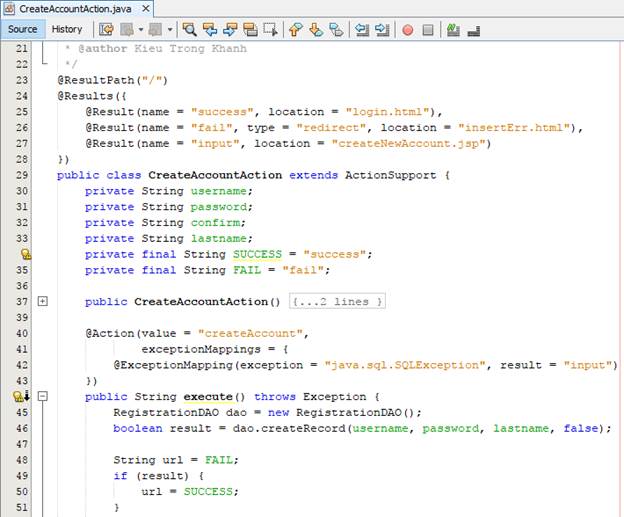This screenshot has height=517, width=624.
Task: Start Macro Recording with red circle
Action: [408, 30]
